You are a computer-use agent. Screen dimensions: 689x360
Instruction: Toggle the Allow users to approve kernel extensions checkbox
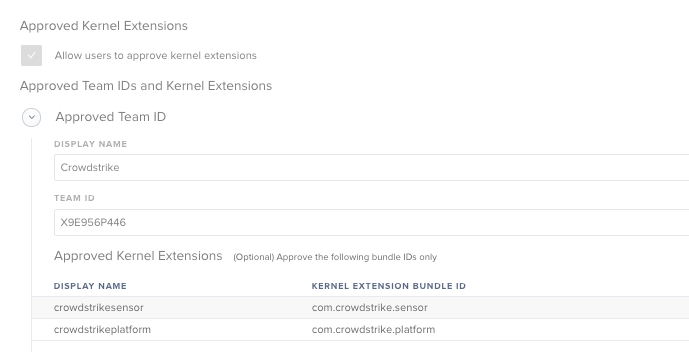31,55
